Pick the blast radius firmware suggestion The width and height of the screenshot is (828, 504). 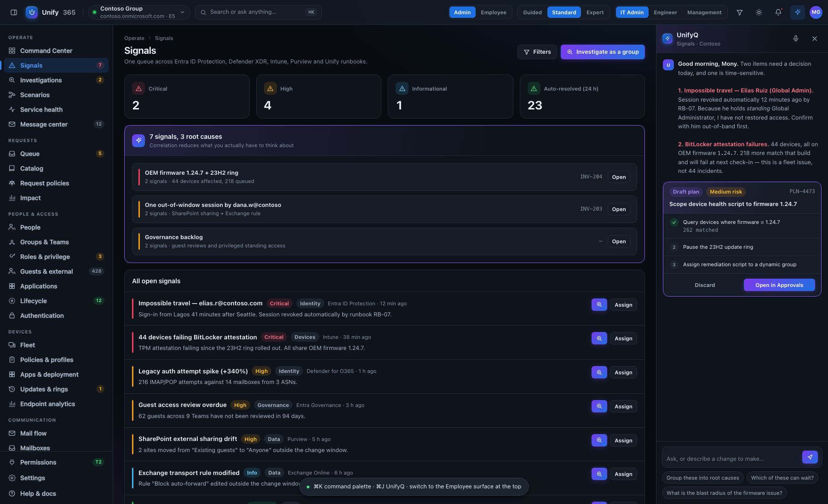tap(724, 493)
